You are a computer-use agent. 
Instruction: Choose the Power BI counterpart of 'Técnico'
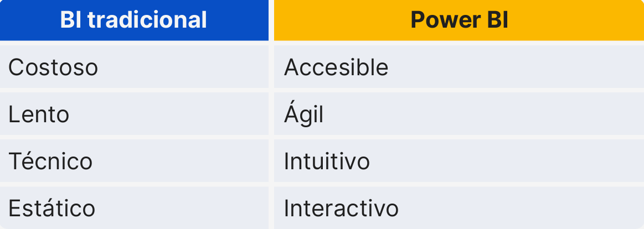(327, 162)
